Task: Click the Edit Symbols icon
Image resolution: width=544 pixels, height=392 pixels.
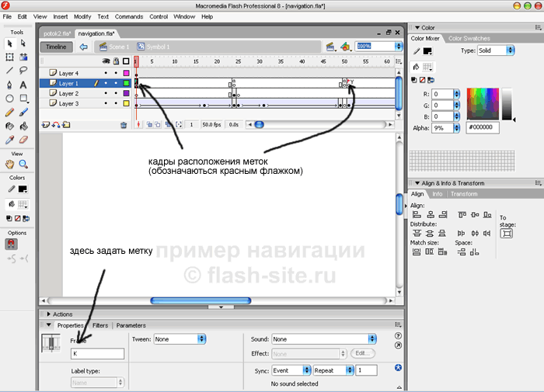Action: point(346,47)
